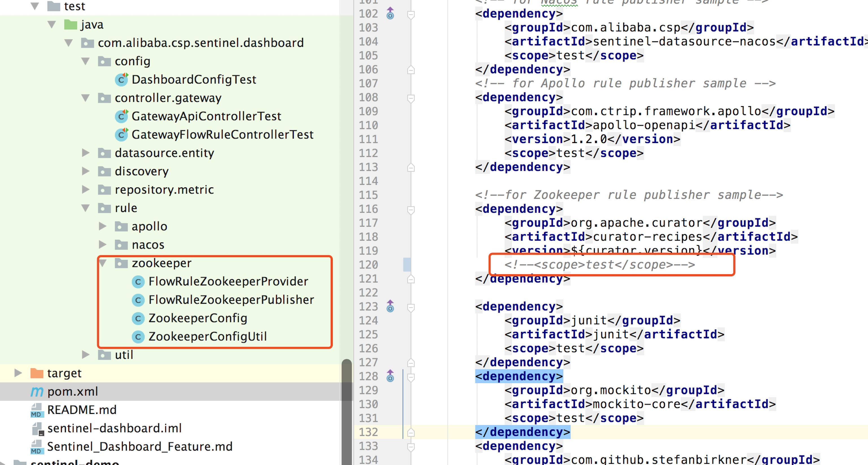The width and height of the screenshot is (868, 465).
Task: Click sentinel-dashboard.iml file icon
Action: (x=38, y=429)
